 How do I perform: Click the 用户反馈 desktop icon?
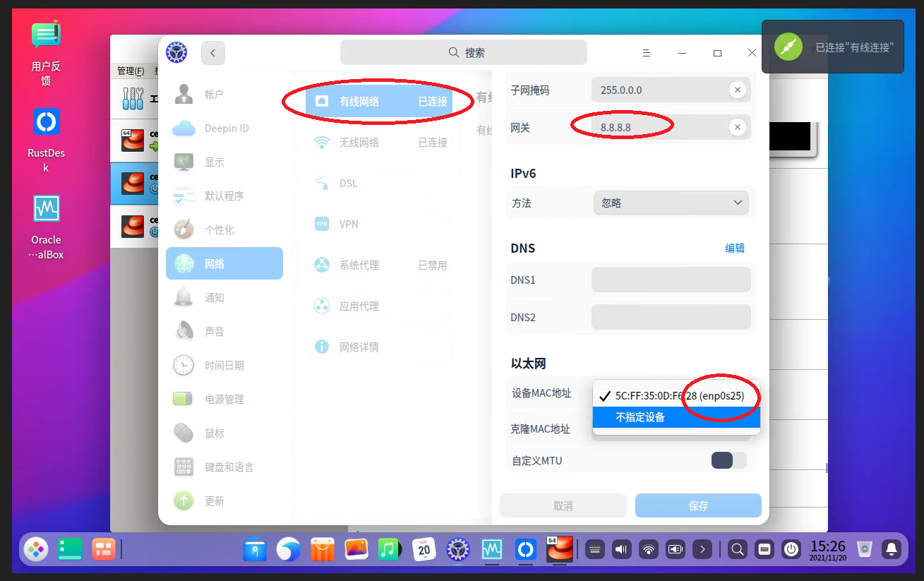click(x=46, y=54)
